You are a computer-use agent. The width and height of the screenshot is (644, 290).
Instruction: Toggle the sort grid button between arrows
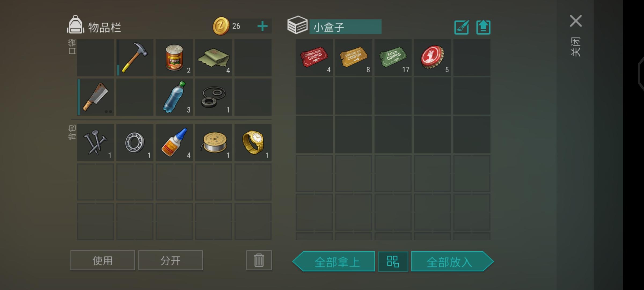(393, 262)
